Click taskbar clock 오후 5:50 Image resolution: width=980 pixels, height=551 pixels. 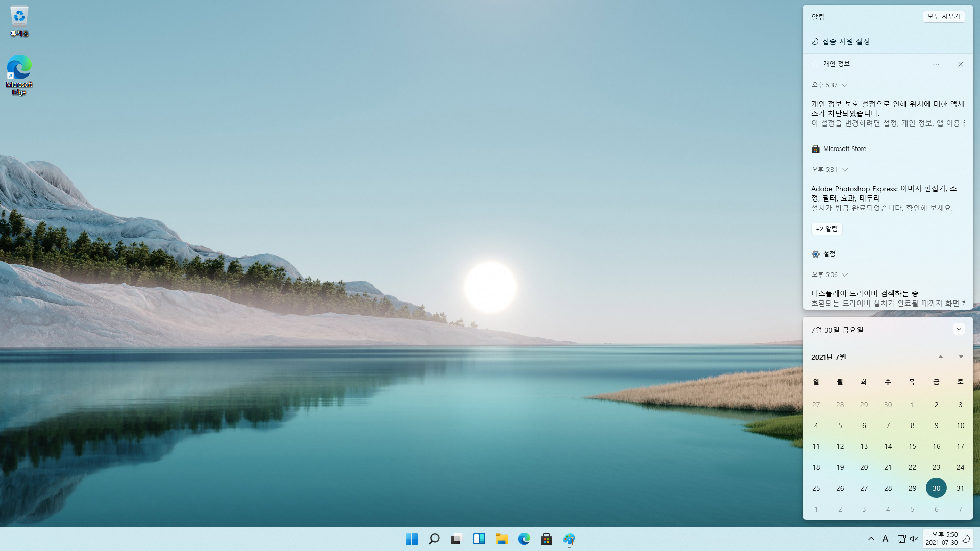[x=942, y=539]
